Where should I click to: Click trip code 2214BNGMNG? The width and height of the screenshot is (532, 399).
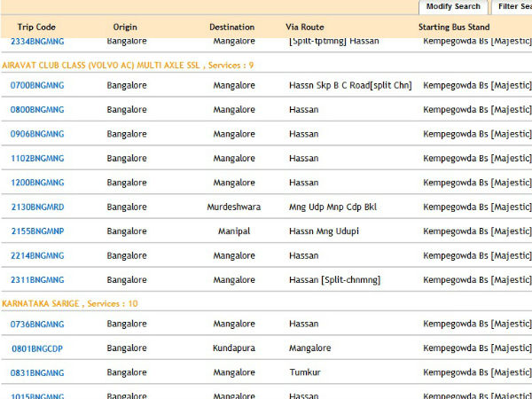[37, 256]
